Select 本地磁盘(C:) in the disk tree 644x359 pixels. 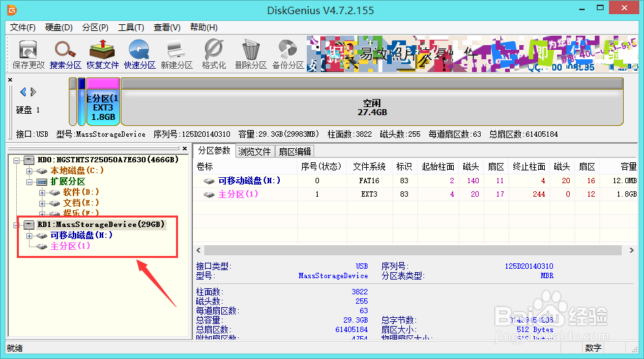(77, 170)
